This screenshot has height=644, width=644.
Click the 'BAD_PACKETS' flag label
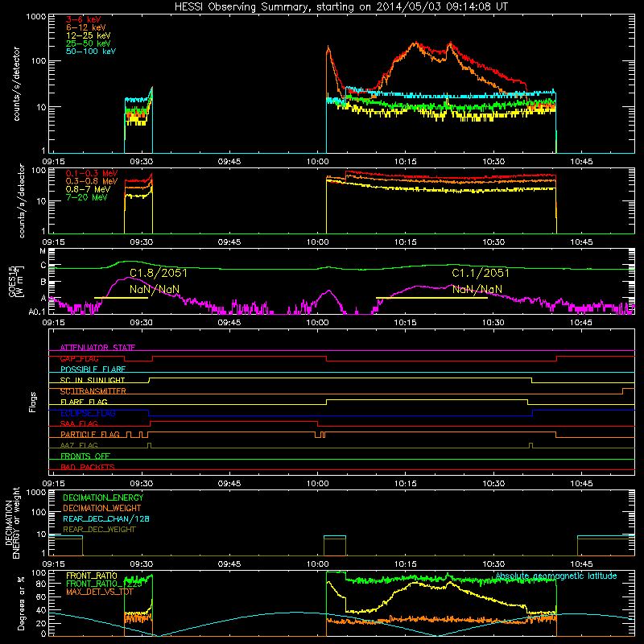tap(88, 468)
